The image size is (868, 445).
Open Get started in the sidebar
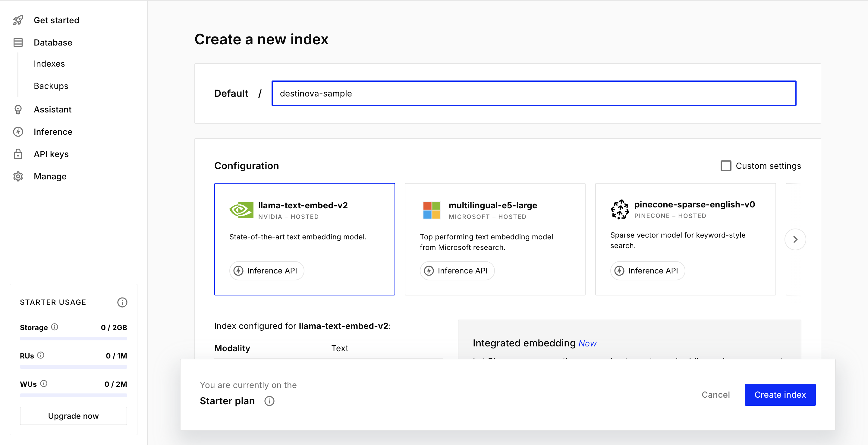57,20
